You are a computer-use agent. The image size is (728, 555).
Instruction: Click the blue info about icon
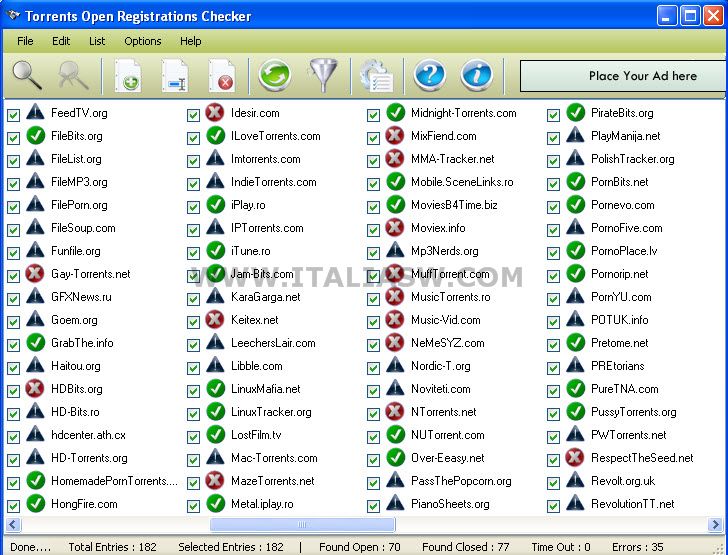click(x=477, y=75)
